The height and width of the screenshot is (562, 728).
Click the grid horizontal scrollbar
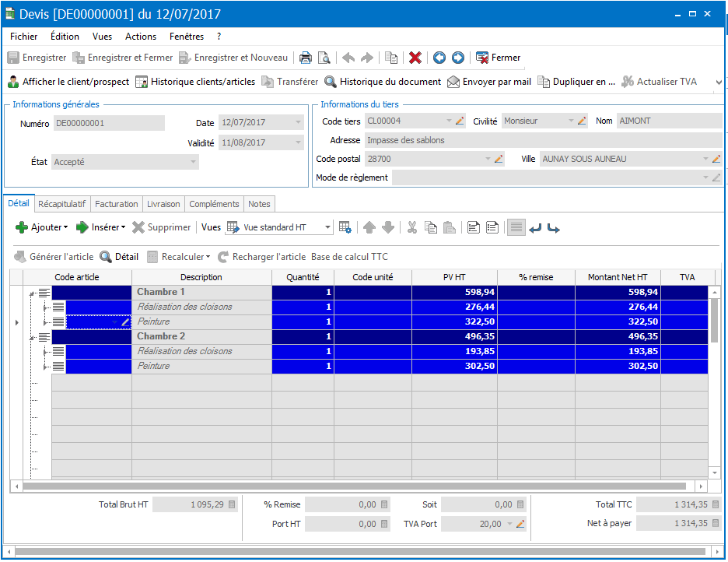(x=354, y=486)
